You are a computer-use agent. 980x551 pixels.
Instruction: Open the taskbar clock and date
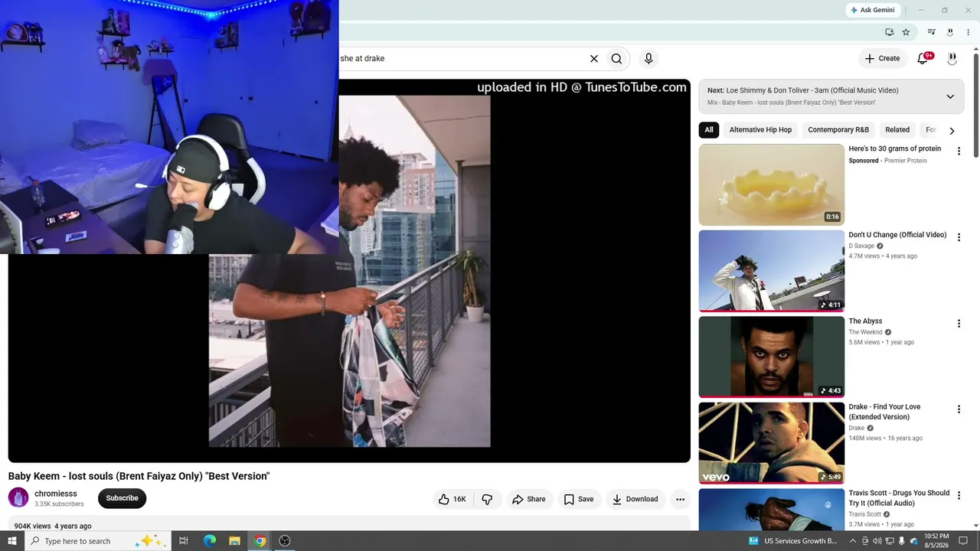point(936,541)
